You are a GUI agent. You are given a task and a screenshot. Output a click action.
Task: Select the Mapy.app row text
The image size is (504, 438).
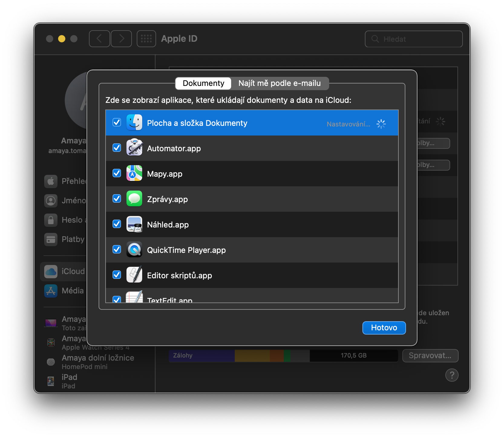pos(165,174)
